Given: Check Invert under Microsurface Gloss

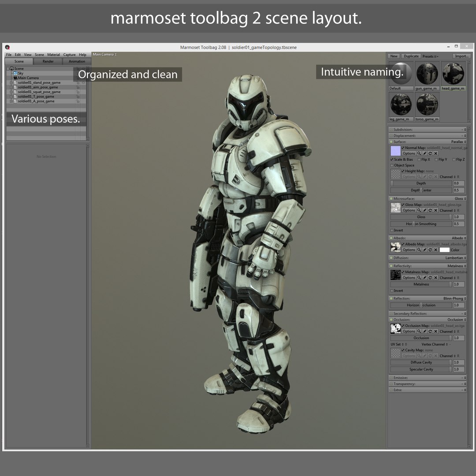Looking at the screenshot, I should click(392, 231).
